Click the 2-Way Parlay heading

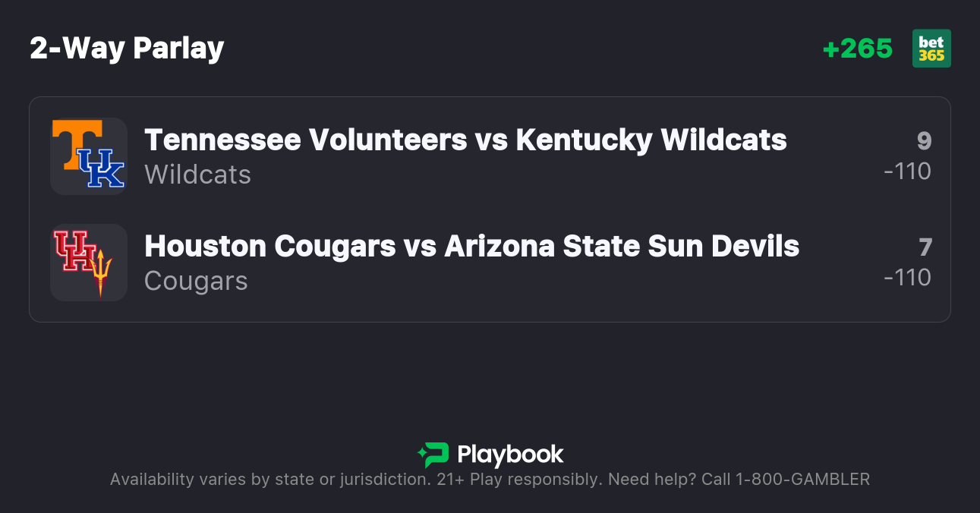click(127, 49)
